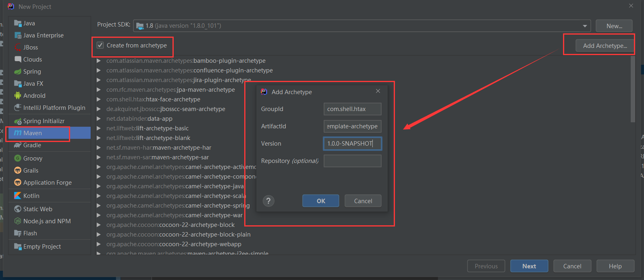Click the JBoss icon

pyautogui.click(x=18, y=47)
